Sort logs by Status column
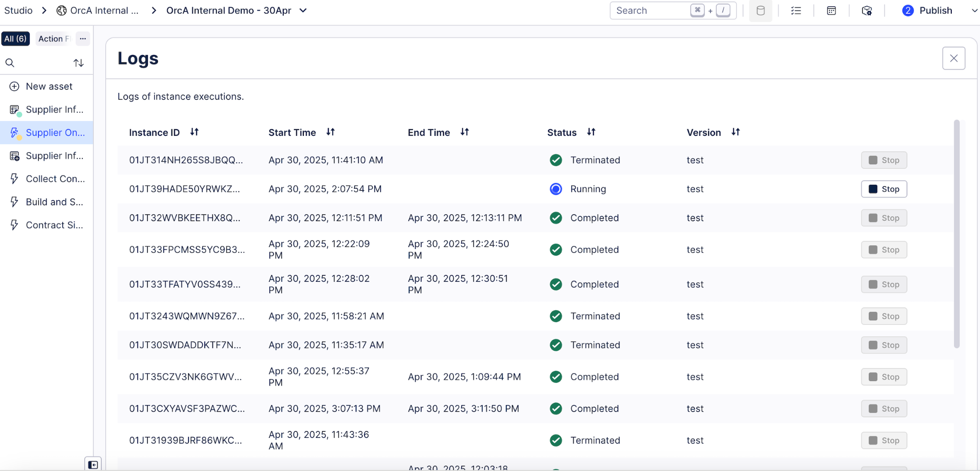980x471 pixels. [591, 132]
